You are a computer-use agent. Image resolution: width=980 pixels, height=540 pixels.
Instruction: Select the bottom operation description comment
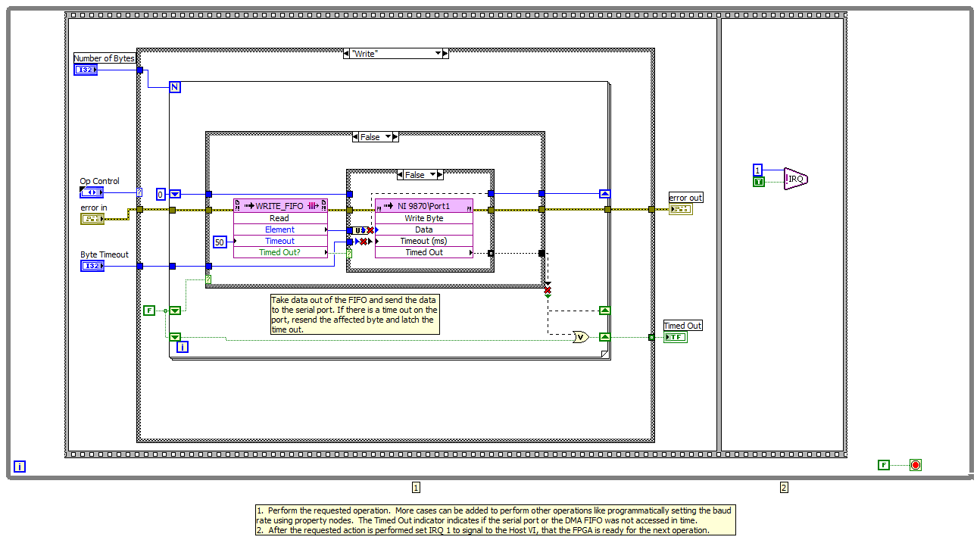(495, 520)
